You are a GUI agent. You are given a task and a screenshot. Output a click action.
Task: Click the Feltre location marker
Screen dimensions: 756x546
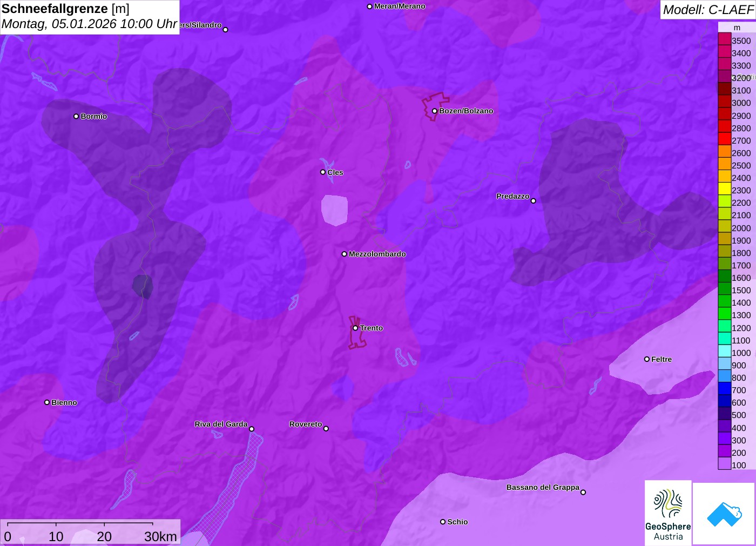click(647, 359)
